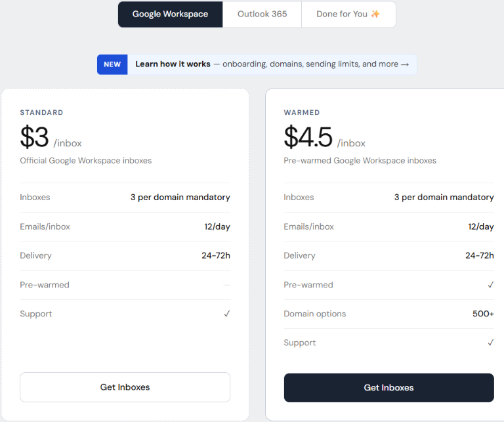
Task: Click the Support label in Standard plan
Action: (x=35, y=314)
